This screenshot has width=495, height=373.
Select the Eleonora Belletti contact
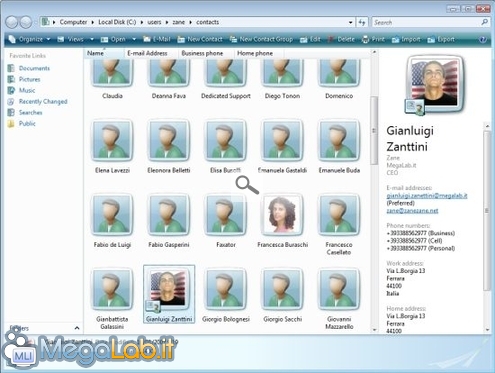169,147
